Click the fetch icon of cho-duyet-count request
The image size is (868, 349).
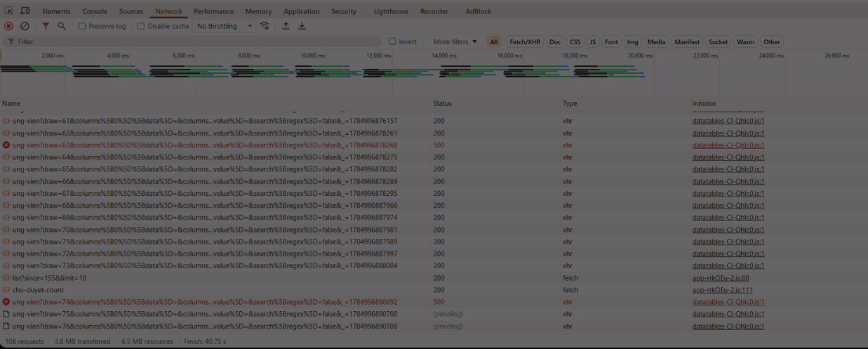click(6, 290)
